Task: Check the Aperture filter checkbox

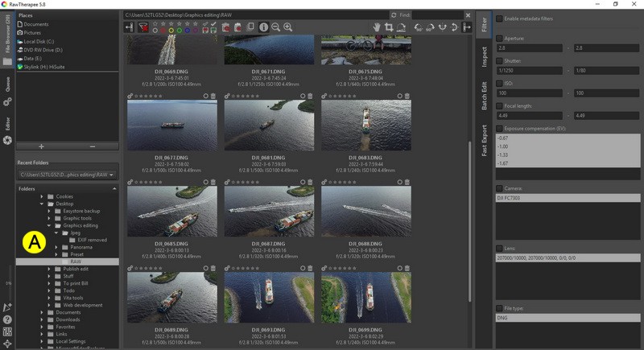Action: tap(500, 38)
